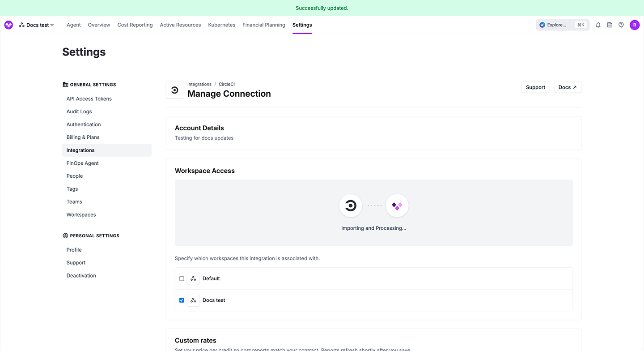Click the workspace icon beside Docs test
This screenshot has height=351, width=644.
pyautogui.click(x=193, y=300)
